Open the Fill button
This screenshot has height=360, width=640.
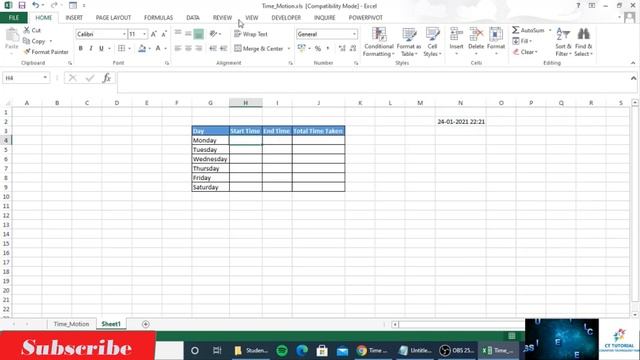[x=522, y=41]
